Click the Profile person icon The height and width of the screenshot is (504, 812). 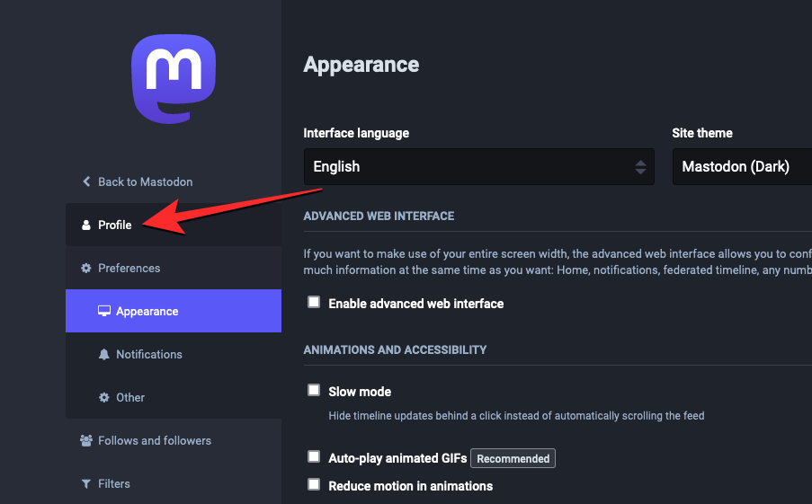86,225
